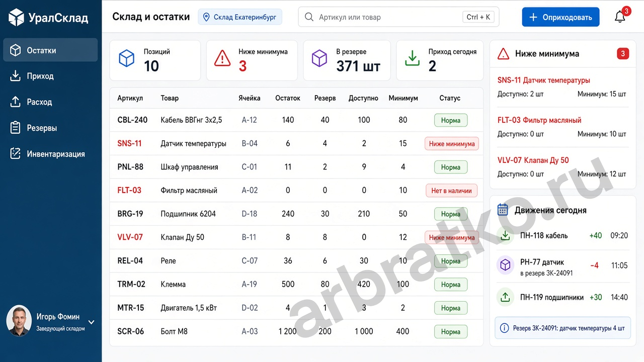This screenshot has width=644, height=362.
Task: Open notifications bell icon
Action: pyautogui.click(x=620, y=17)
